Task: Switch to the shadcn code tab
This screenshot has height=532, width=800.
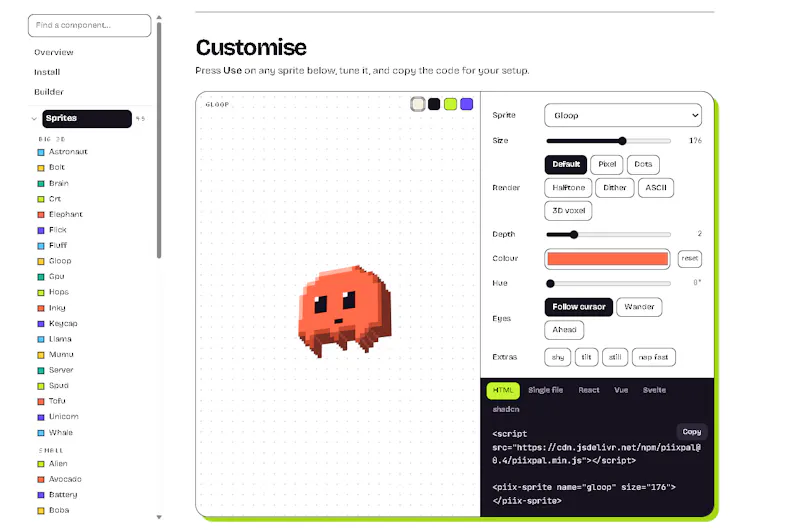Action: tap(506, 410)
